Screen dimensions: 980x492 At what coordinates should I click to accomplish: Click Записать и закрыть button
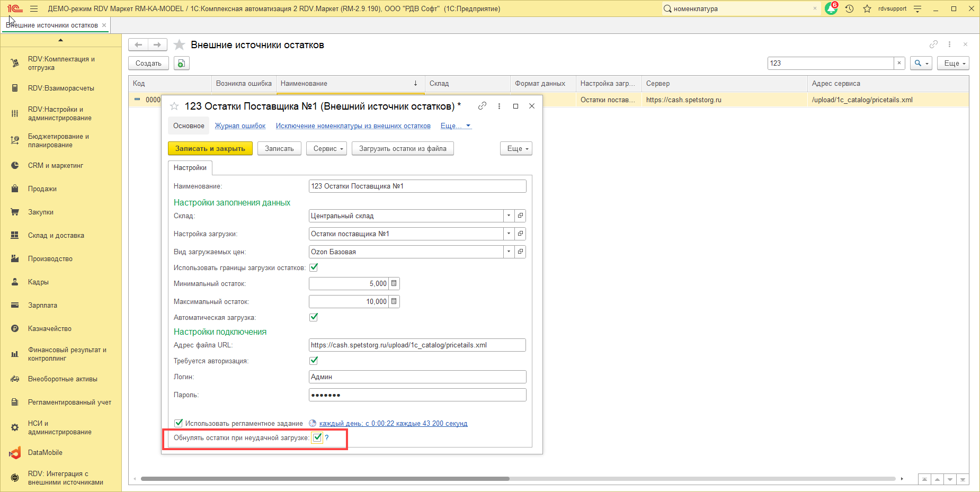coord(210,149)
